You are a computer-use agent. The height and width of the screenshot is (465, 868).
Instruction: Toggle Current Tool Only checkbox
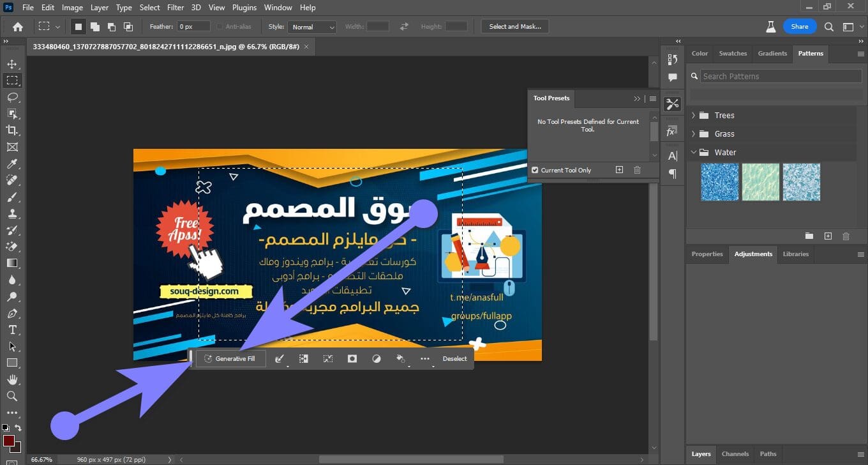535,170
